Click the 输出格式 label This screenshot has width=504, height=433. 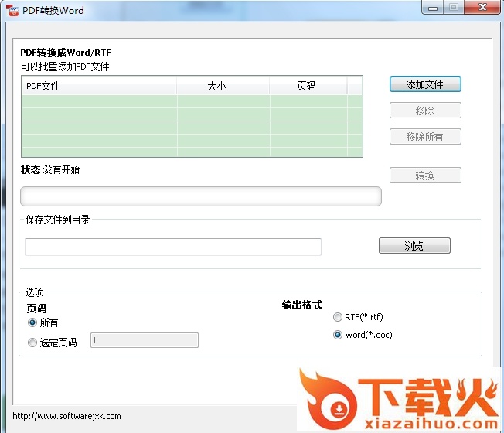301,305
